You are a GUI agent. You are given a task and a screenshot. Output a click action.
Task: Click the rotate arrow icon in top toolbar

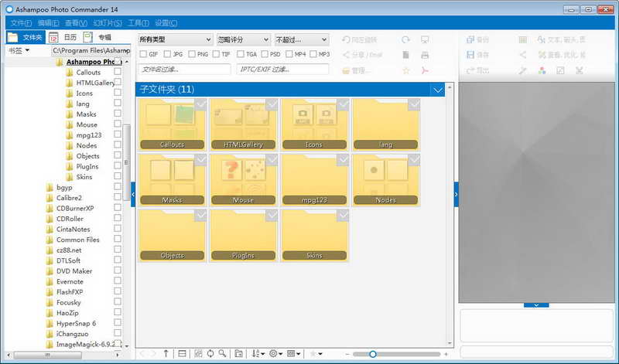405,40
